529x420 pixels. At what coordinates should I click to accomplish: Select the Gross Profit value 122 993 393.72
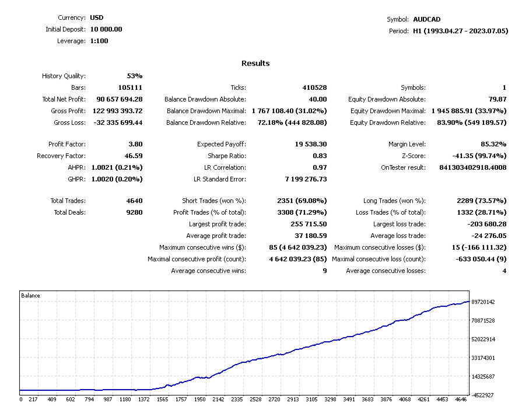tap(117, 111)
